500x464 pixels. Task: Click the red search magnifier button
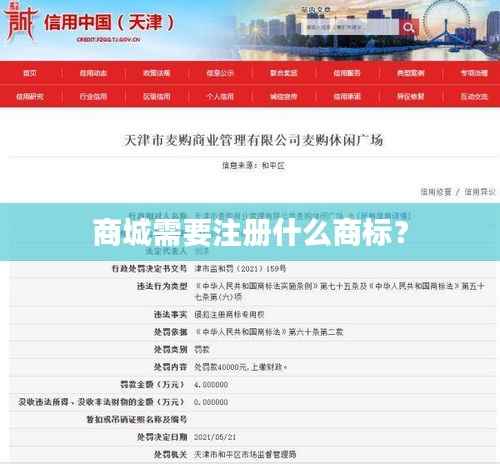pyautogui.click(x=408, y=27)
